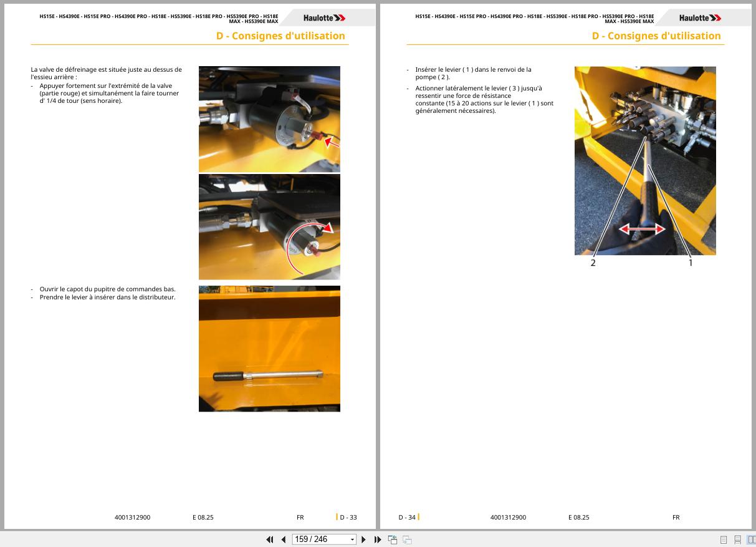Click the brake release valve photo with arrow

269,119
